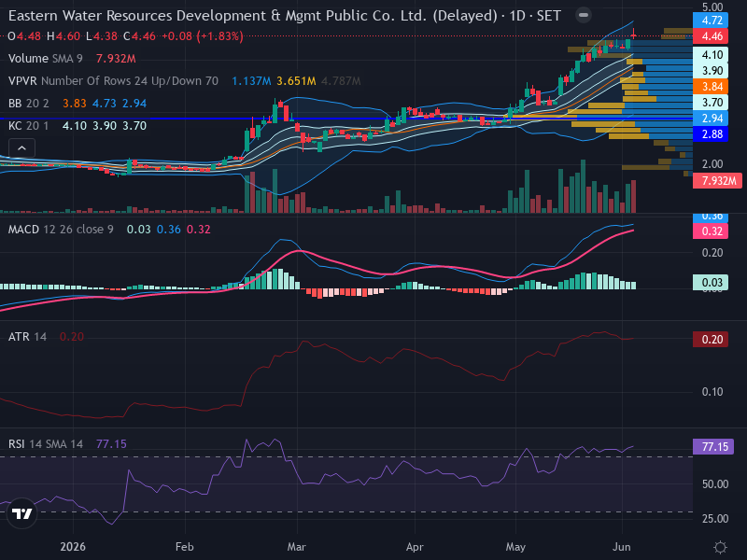This screenshot has width=747, height=560.
Task: Click the May label on time axis
Action: coord(515,547)
